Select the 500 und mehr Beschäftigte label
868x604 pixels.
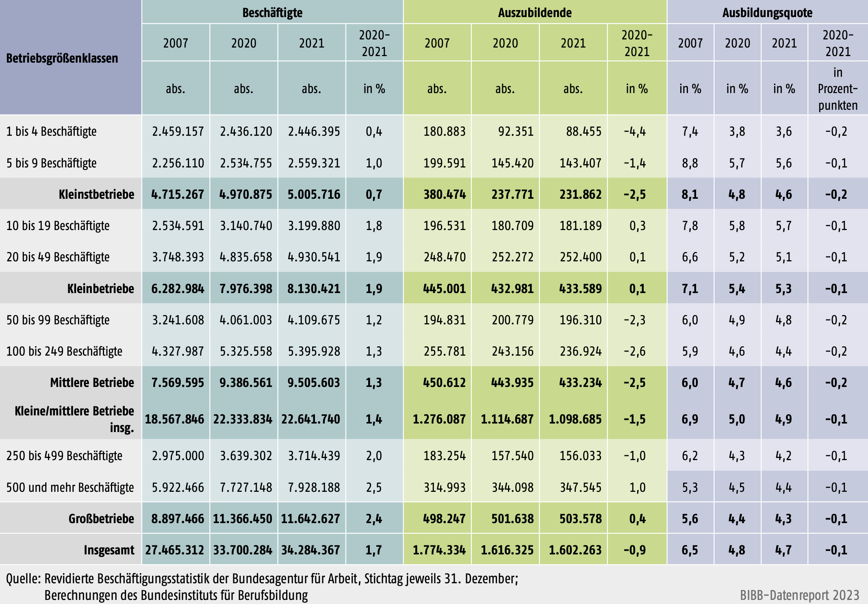(x=70, y=487)
